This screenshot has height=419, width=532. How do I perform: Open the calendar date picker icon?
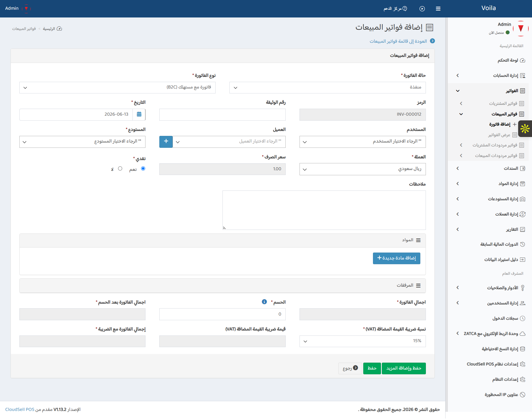pyautogui.click(x=139, y=114)
